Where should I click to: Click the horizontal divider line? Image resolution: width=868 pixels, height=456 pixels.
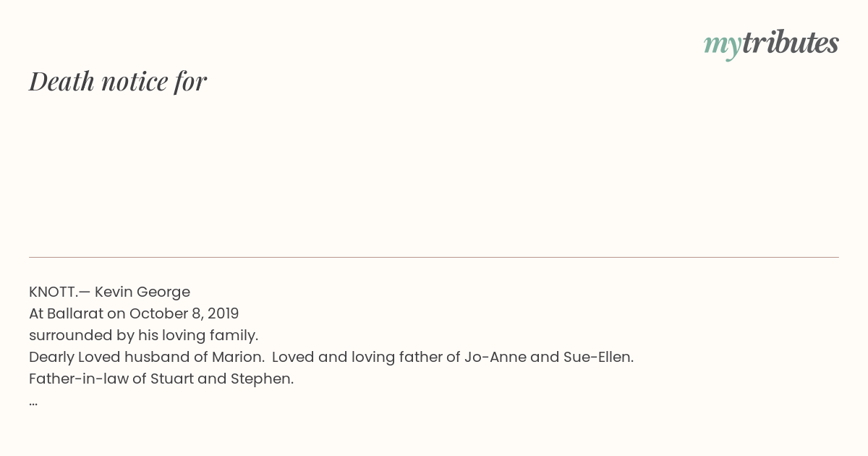(x=434, y=257)
